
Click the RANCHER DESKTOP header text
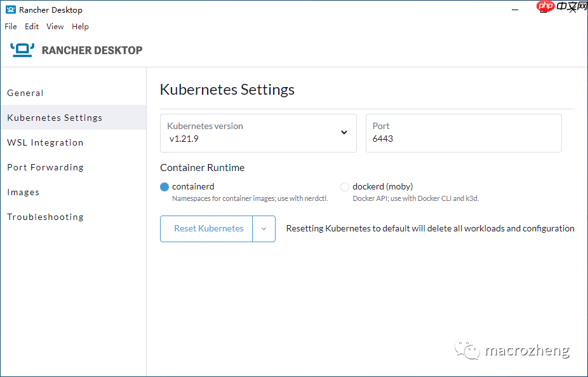(92, 50)
